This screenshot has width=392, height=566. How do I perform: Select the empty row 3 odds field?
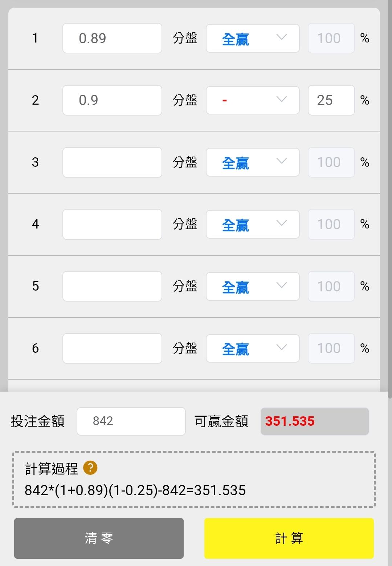click(x=112, y=162)
